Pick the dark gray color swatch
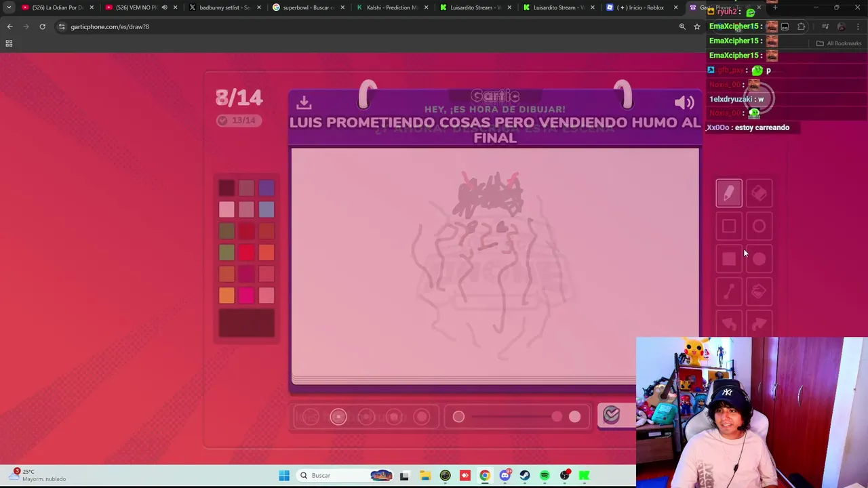 246,188
